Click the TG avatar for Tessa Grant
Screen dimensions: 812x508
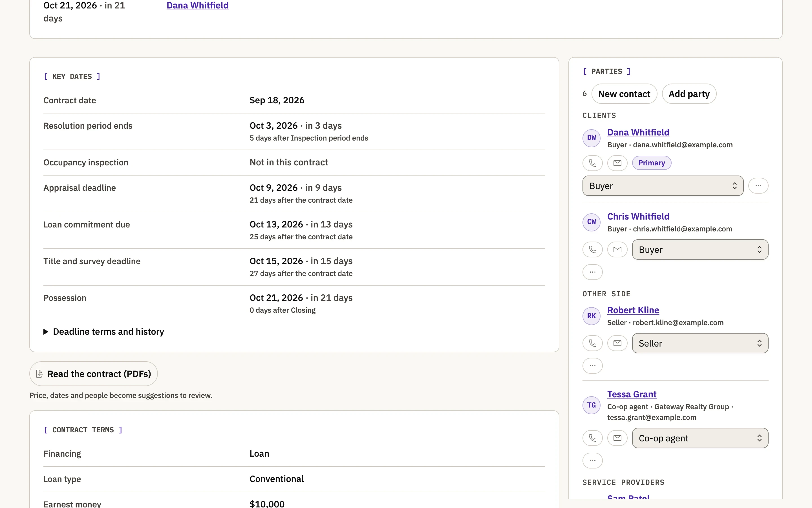coord(591,405)
